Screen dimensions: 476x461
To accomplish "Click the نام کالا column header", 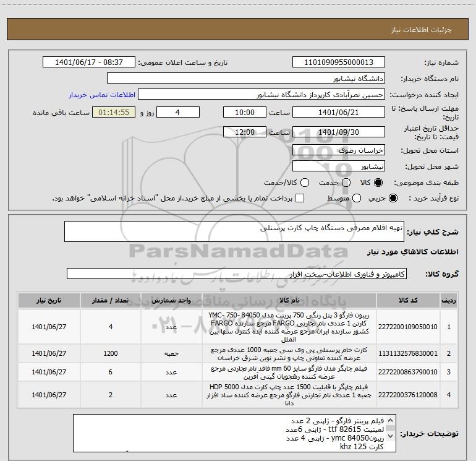I will click(289, 300).
